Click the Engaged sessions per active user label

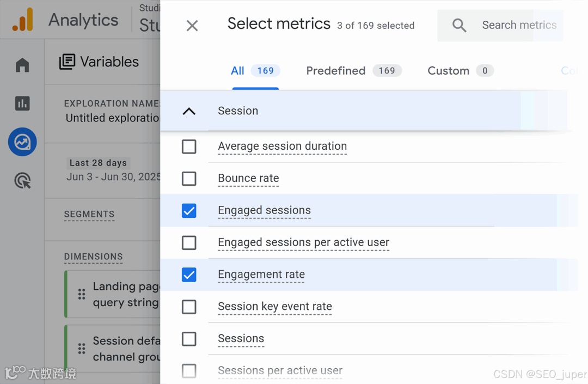click(x=303, y=242)
